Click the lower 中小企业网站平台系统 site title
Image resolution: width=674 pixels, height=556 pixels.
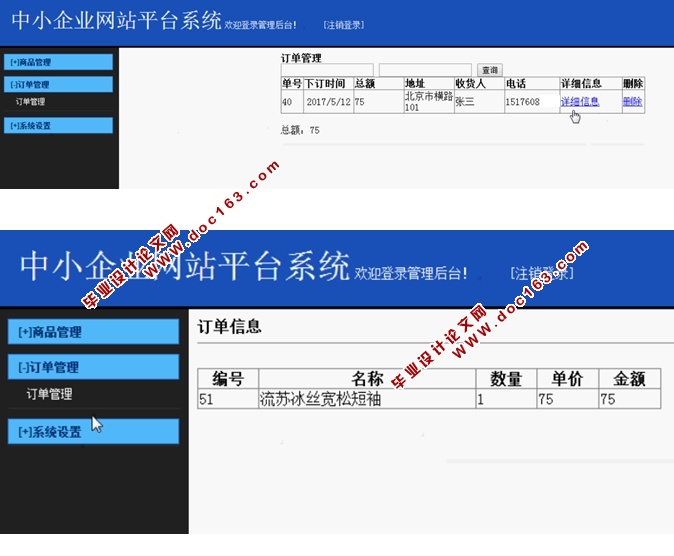[185, 266]
